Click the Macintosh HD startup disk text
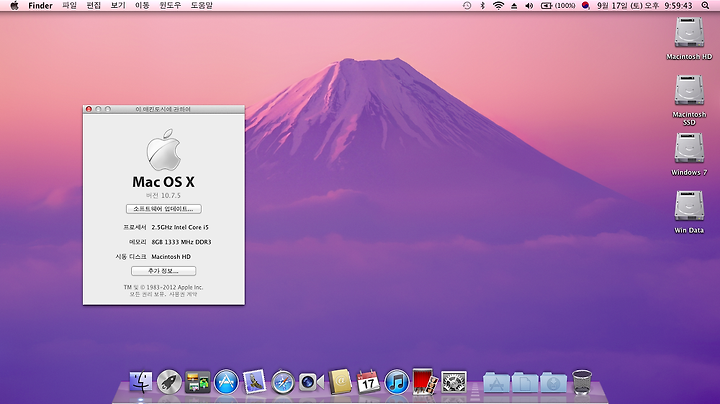The height and width of the screenshot is (404, 720). click(x=171, y=257)
